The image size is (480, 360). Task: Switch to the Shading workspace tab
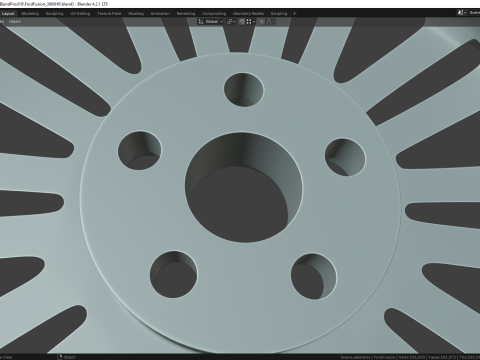point(136,14)
